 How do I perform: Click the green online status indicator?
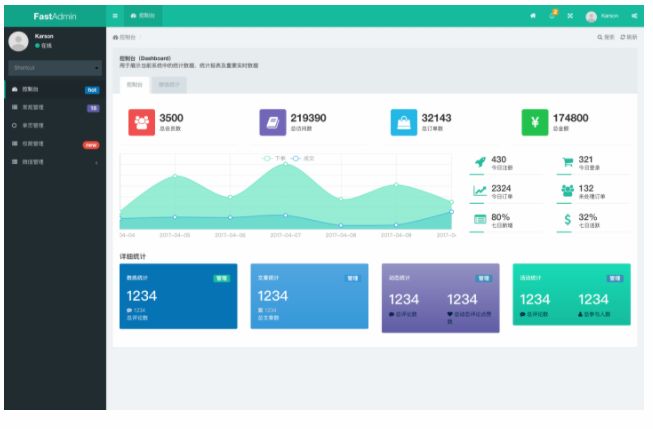point(37,45)
